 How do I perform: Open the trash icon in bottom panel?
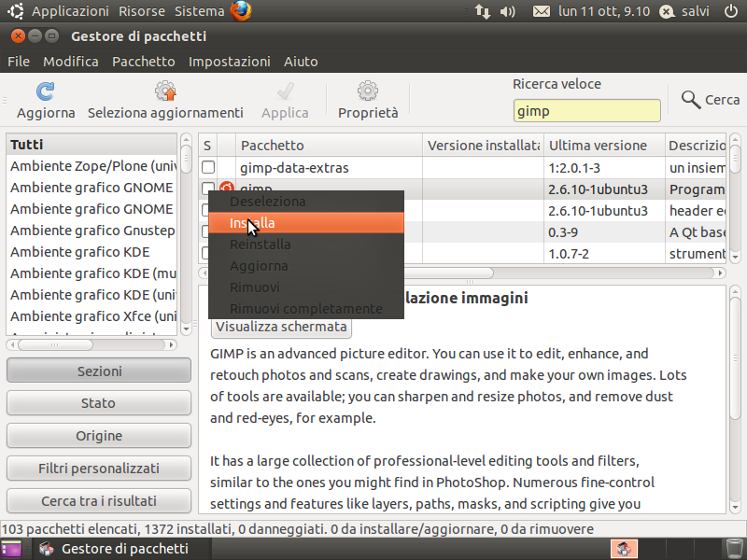734,549
